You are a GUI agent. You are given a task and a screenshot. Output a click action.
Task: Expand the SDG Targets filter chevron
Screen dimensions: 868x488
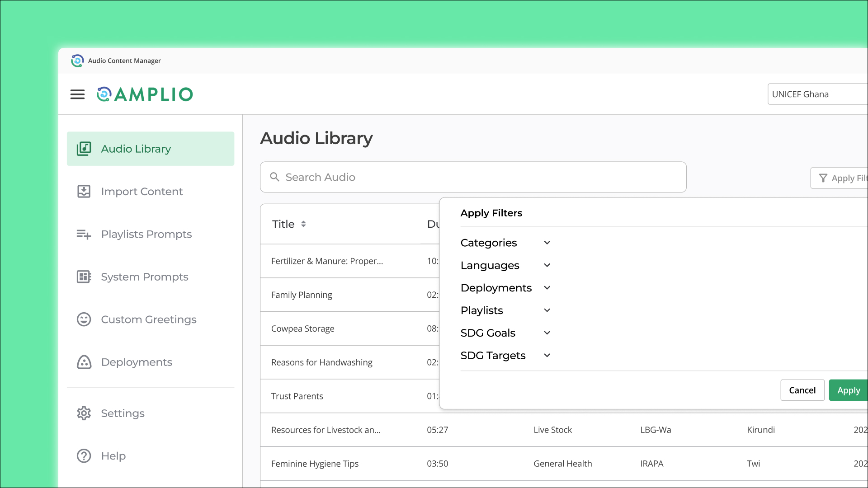547,356
